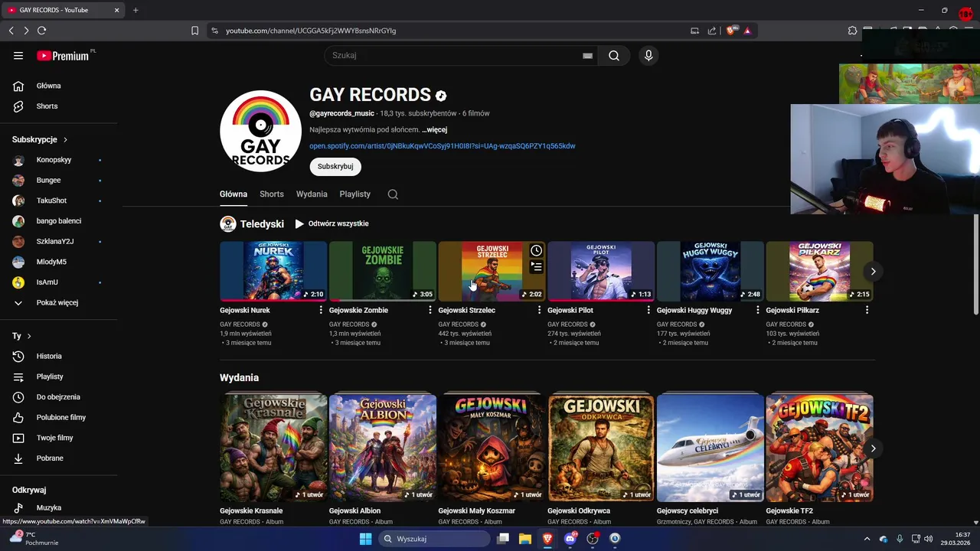
Task: Open Brave Shields icon in address bar
Action: coord(731,31)
